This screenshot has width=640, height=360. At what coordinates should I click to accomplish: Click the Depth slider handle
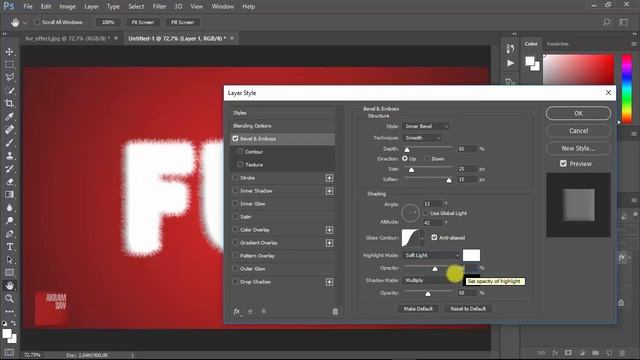click(407, 149)
